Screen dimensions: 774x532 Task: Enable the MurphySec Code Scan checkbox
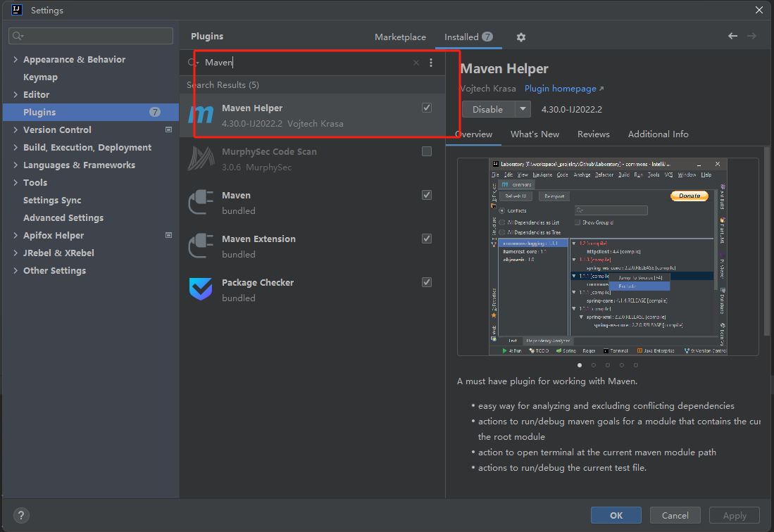[x=427, y=151]
